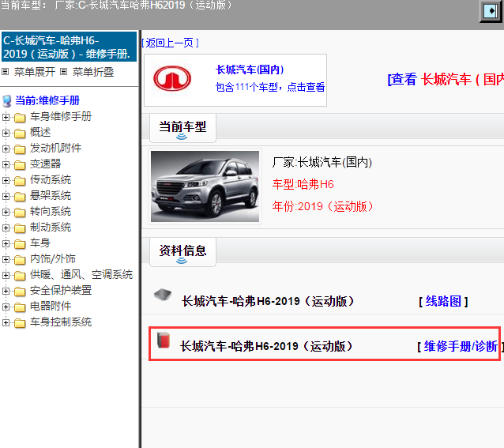Click the folder icon for 车身控制系统

coord(20,323)
